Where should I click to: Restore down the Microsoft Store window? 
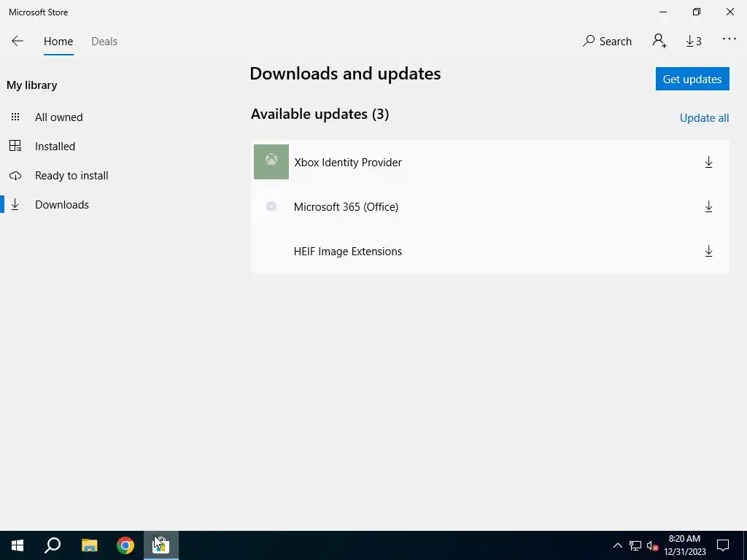pyautogui.click(x=697, y=12)
